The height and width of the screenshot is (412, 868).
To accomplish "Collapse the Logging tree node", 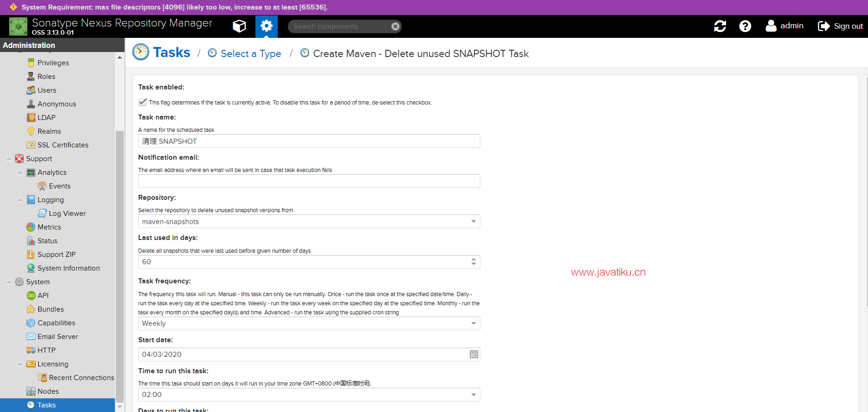I will pos(20,200).
